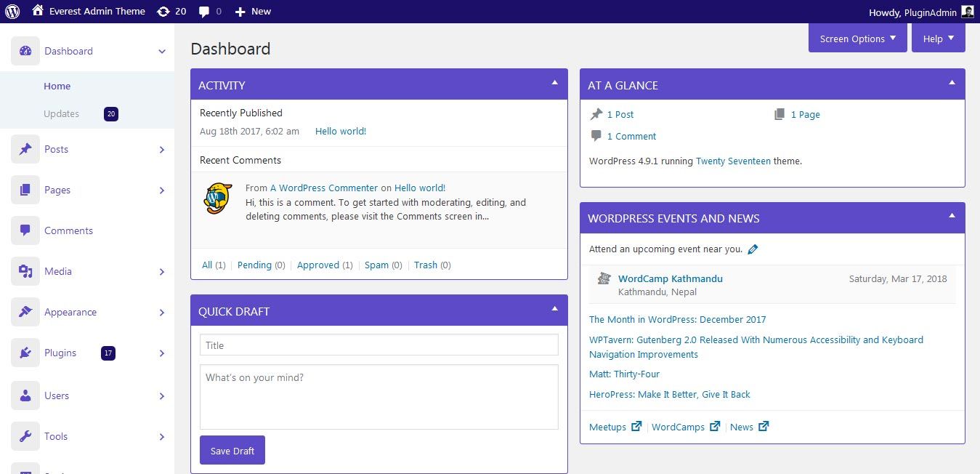This screenshot has width=980, height=474.
Task: Click the external link icon after Meetups
Action: click(x=636, y=427)
